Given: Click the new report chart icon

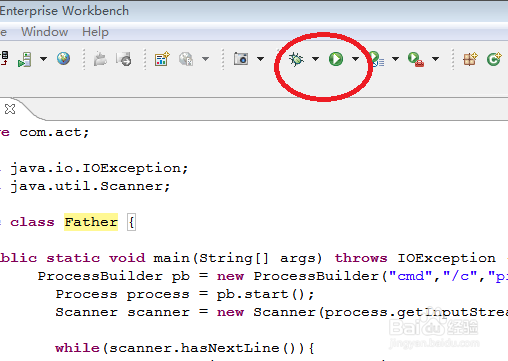Looking at the screenshot, I should click(162, 59).
